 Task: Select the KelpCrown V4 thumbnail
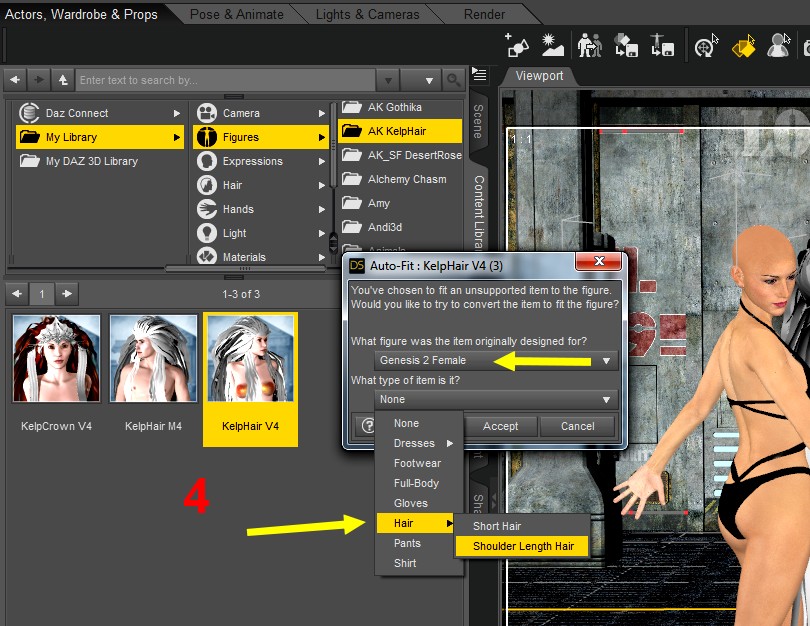pyautogui.click(x=56, y=358)
